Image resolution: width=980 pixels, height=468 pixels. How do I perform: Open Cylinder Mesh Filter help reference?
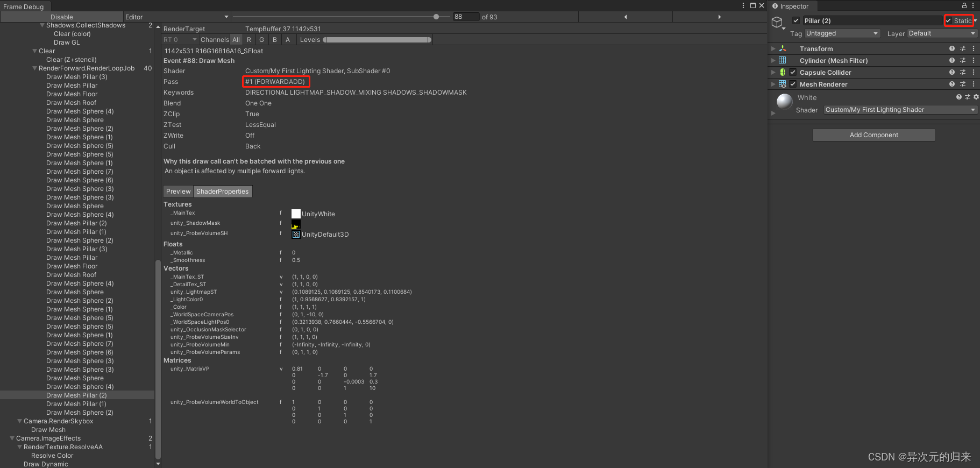(x=952, y=60)
